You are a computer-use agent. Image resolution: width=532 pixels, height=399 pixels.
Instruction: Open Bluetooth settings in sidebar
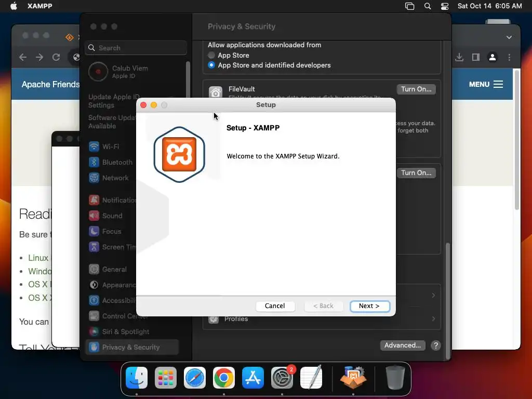coord(110,162)
